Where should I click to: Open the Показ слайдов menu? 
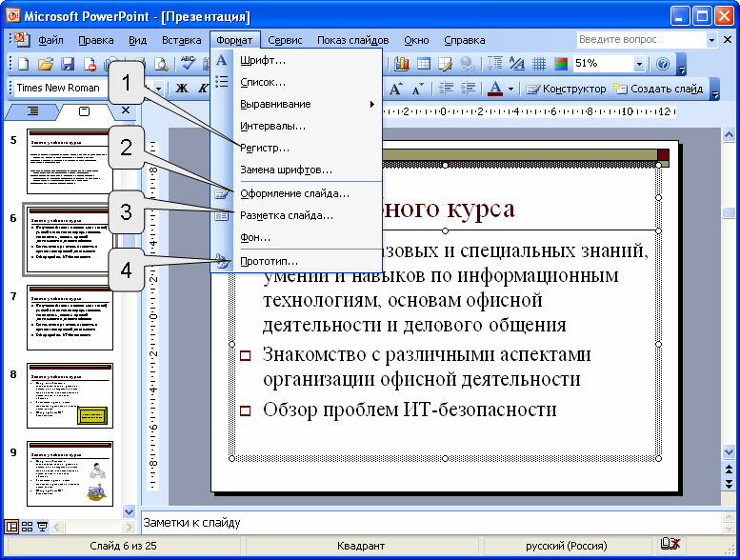tap(352, 40)
